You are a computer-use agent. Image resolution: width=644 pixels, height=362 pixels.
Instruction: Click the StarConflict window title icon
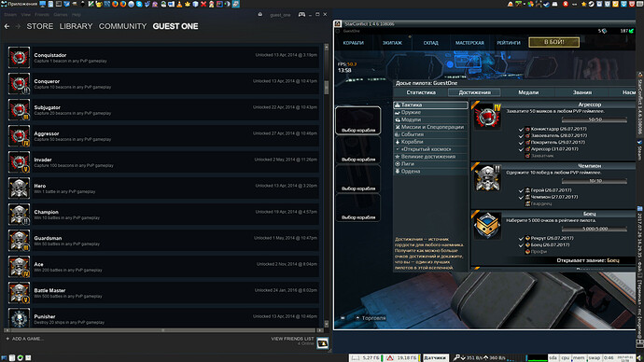coord(338,24)
